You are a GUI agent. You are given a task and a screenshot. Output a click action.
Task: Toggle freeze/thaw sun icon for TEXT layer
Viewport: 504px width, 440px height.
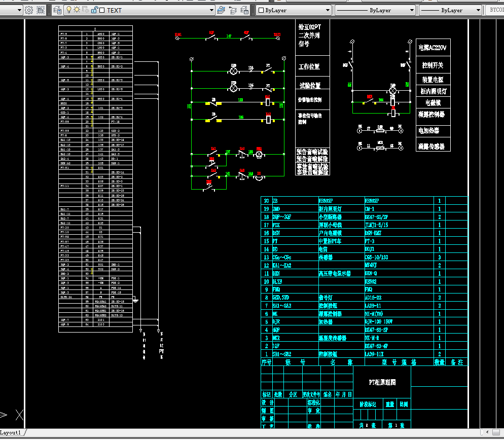pos(77,10)
